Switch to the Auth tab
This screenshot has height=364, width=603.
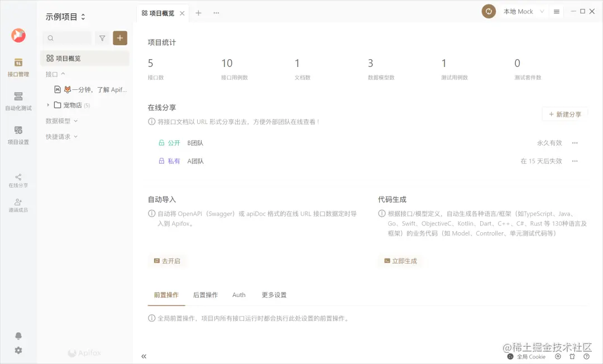pos(239,295)
